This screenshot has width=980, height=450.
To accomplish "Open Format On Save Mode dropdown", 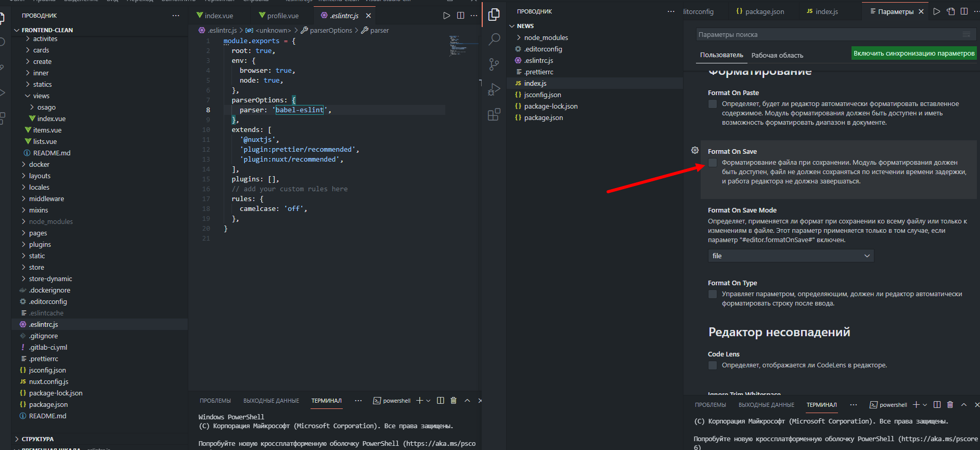I will point(791,256).
